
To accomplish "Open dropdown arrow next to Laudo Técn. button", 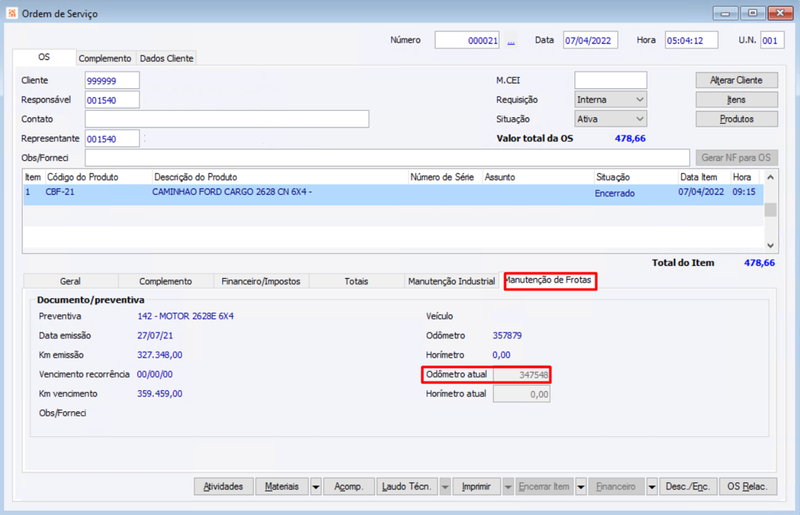I will click(x=445, y=487).
